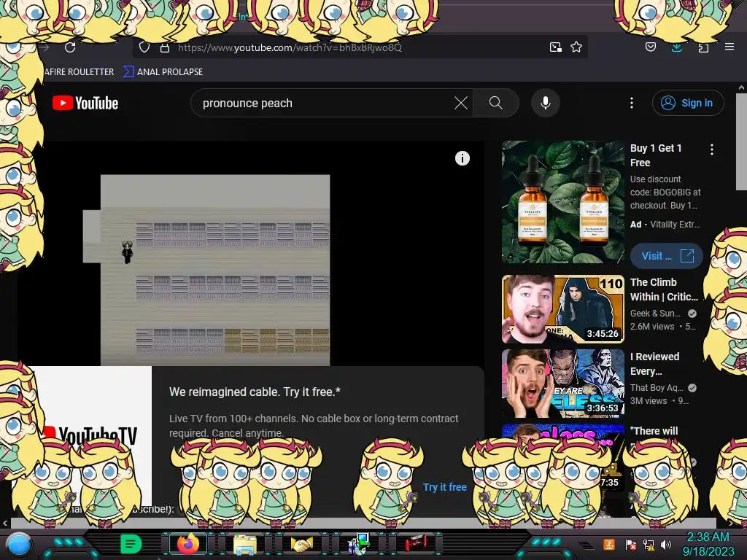Click the network tray icon
Screen dimensions: 747x560
pos(649,544)
